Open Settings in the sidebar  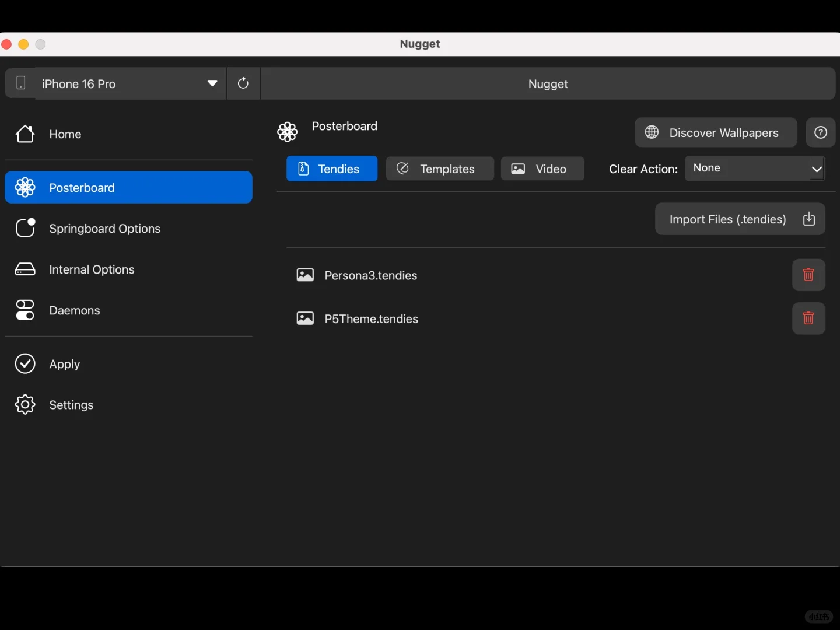[128, 405]
